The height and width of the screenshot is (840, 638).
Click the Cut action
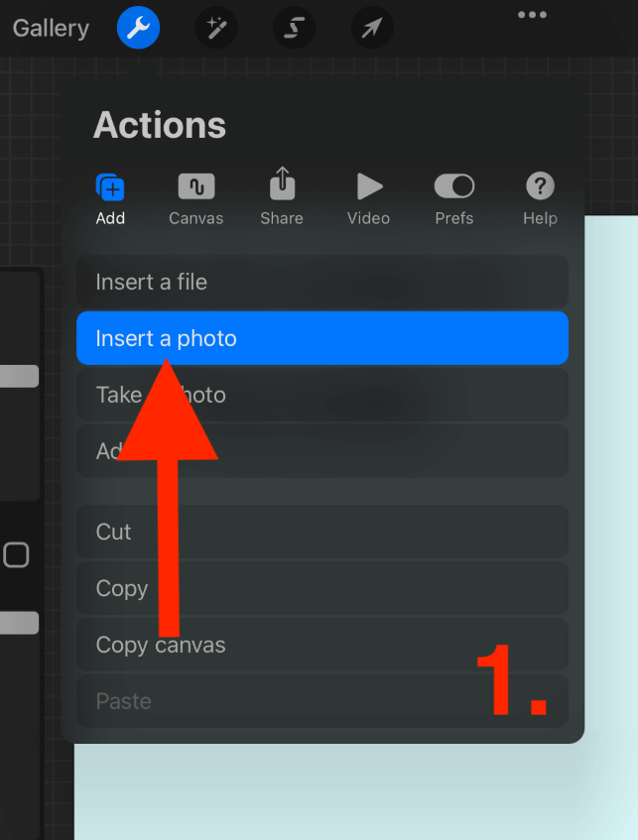click(322, 532)
